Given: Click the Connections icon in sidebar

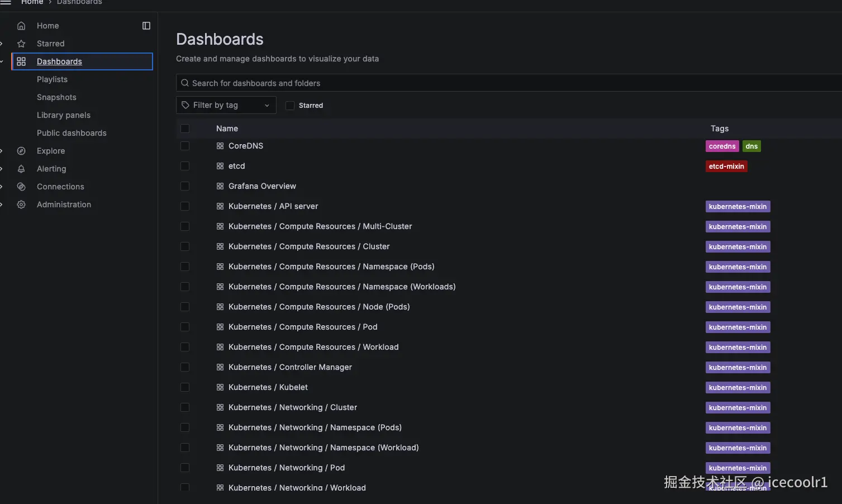Looking at the screenshot, I should pos(21,187).
